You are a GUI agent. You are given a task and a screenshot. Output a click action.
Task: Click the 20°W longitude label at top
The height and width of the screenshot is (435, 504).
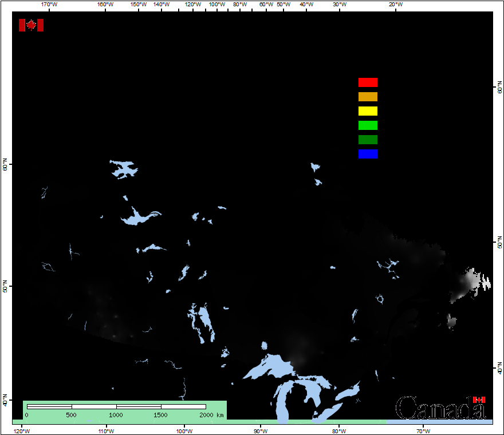(x=395, y=5)
